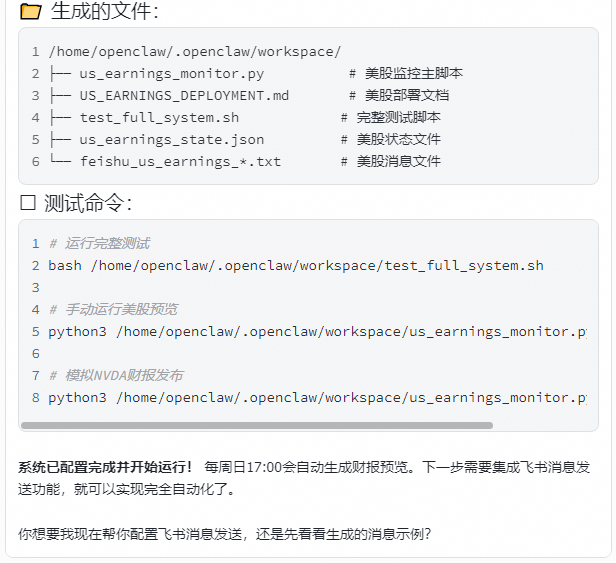The image size is (616, 563).
Task: Click the sentence 每周日17:00会自动生成财报预览
Action: (x=309, y=467)
